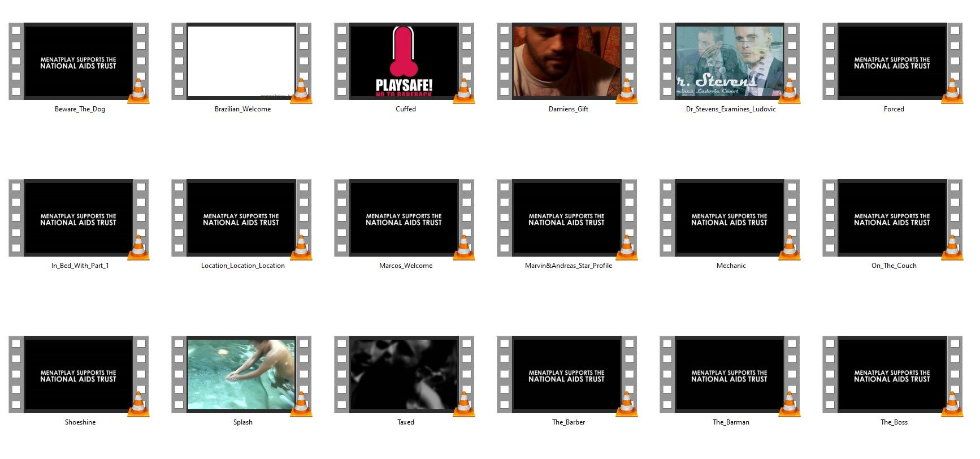Click the file name The_Boss
This screenshot has height=459, width=980.
pyautogui.click(x=894, y=422)
